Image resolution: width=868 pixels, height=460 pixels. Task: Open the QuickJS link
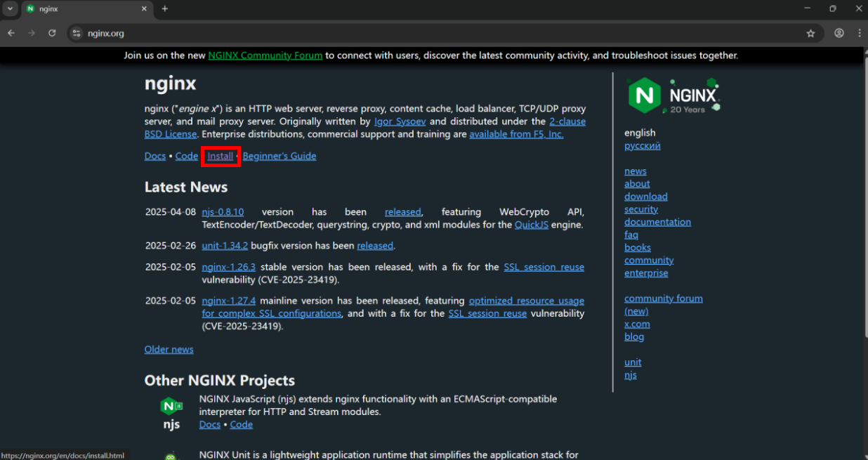(532, 225)
